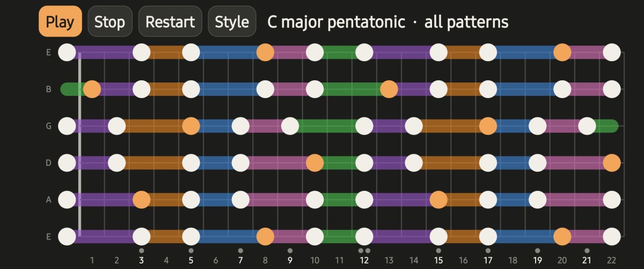644x269 pixels.
Task: Click the white note at G string fret 2
Action: (116, 126)
